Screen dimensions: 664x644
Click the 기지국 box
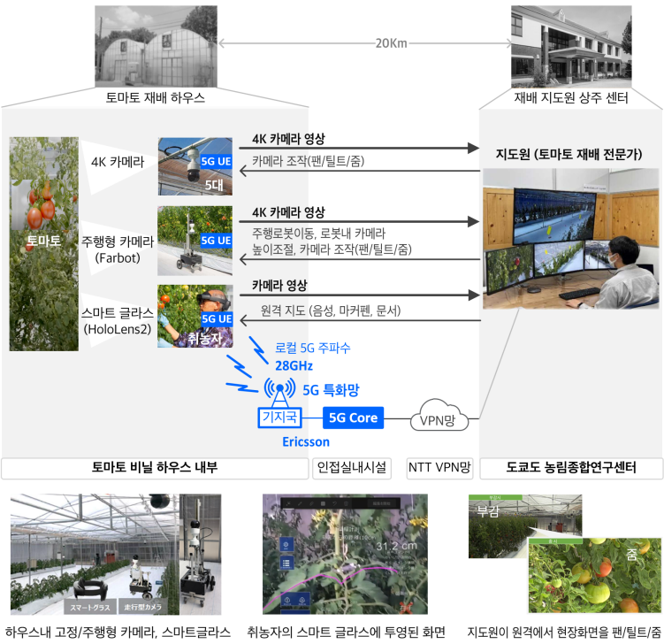pyautogui.click(x=279, y=417)
